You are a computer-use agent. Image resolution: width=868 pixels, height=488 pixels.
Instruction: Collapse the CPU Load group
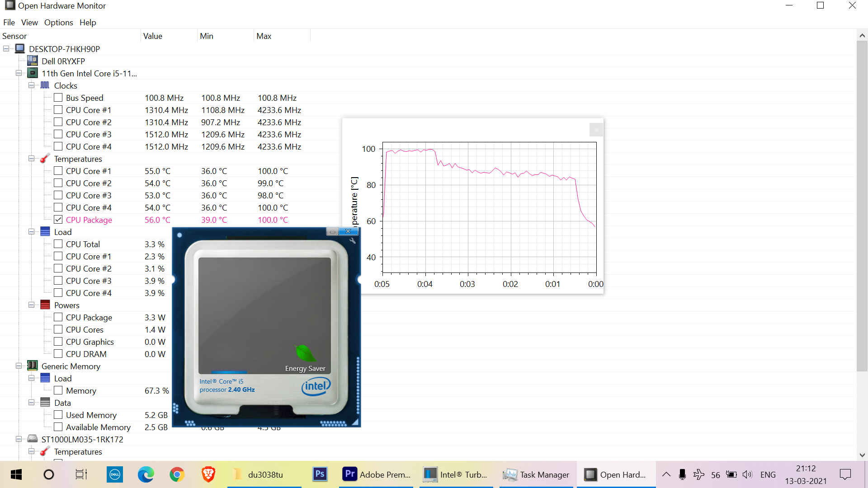point(31,231)
